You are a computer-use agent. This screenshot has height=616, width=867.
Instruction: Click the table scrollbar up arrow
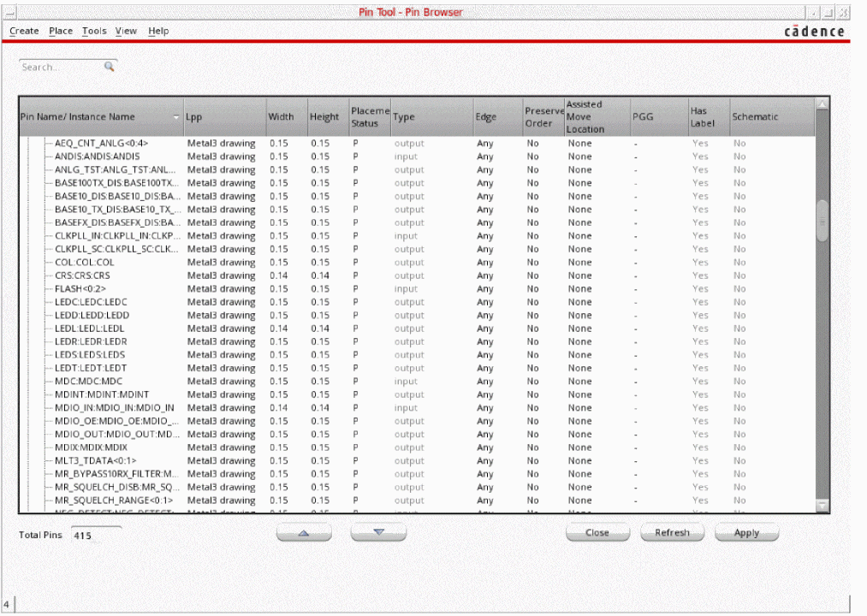[822, 104]
